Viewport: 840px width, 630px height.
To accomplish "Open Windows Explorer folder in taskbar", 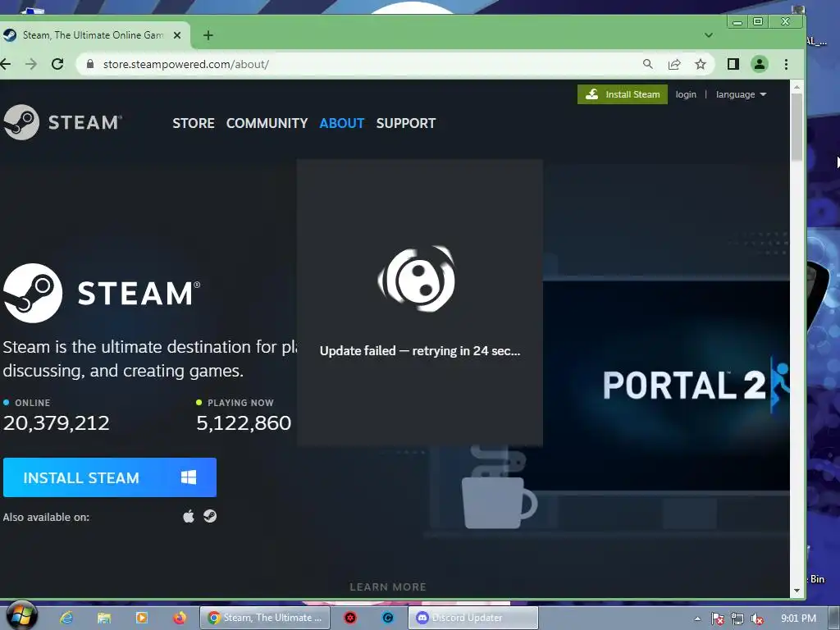I will [x=104, y=618].
